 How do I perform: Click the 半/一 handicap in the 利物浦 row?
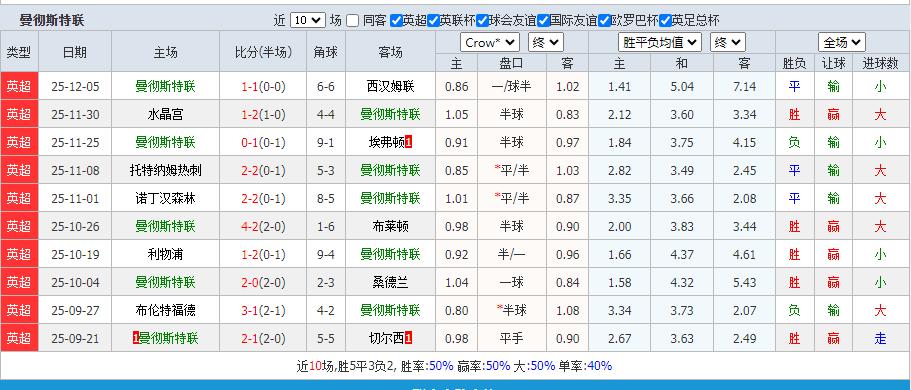click(511, 254)
